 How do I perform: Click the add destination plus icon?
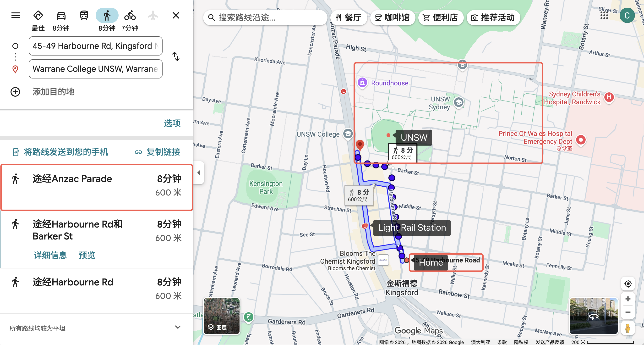pyautogui.click(x=15, y=92)
